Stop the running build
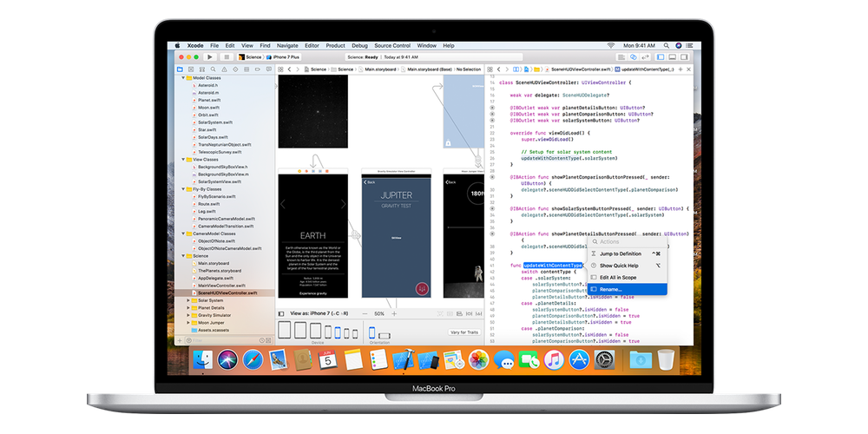 pos(226,57)
